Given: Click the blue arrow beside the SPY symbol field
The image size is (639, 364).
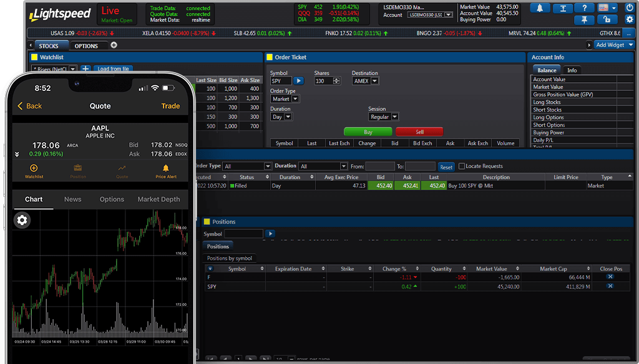Looking at the screenshot, I should [299, 80].
